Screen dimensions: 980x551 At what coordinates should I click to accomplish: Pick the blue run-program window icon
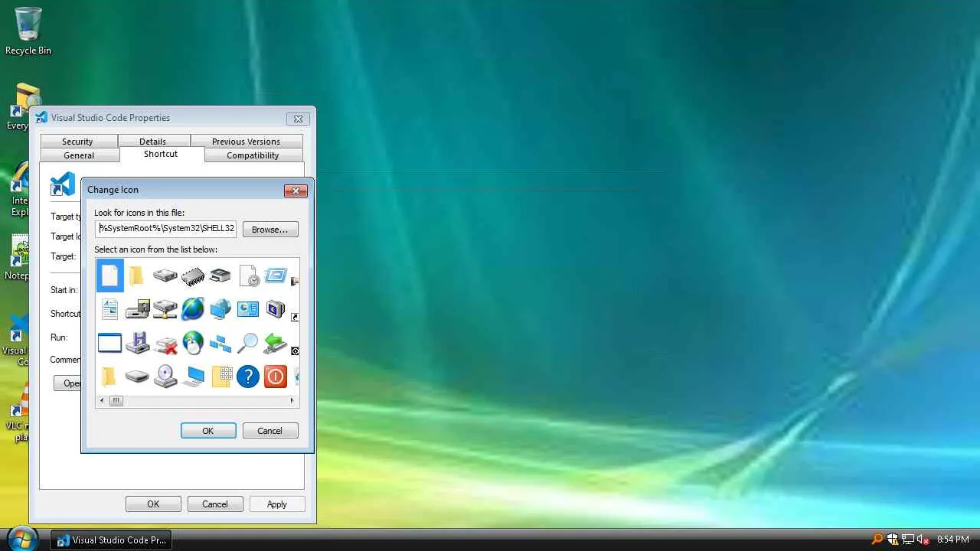276,275
